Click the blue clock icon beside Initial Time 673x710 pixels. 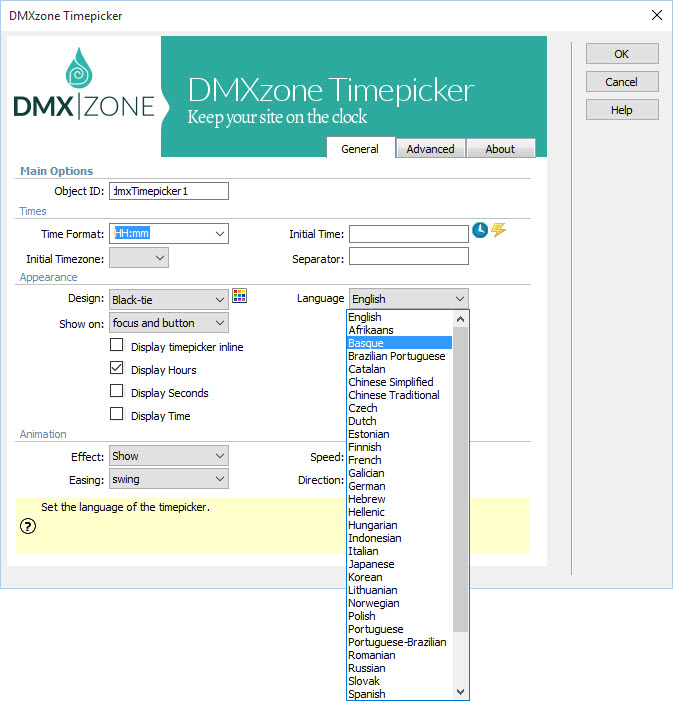[480, 230]
